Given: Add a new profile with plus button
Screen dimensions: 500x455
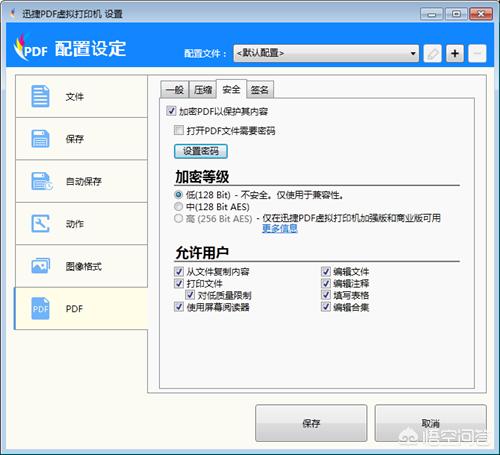Looking at the screenshot, I should coord(455,53).
